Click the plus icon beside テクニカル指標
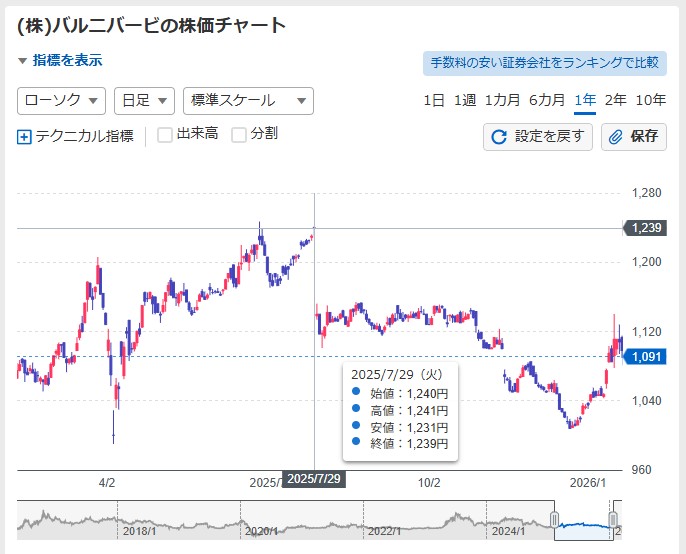Screen dimensions: 686x554 pos(25,136)
